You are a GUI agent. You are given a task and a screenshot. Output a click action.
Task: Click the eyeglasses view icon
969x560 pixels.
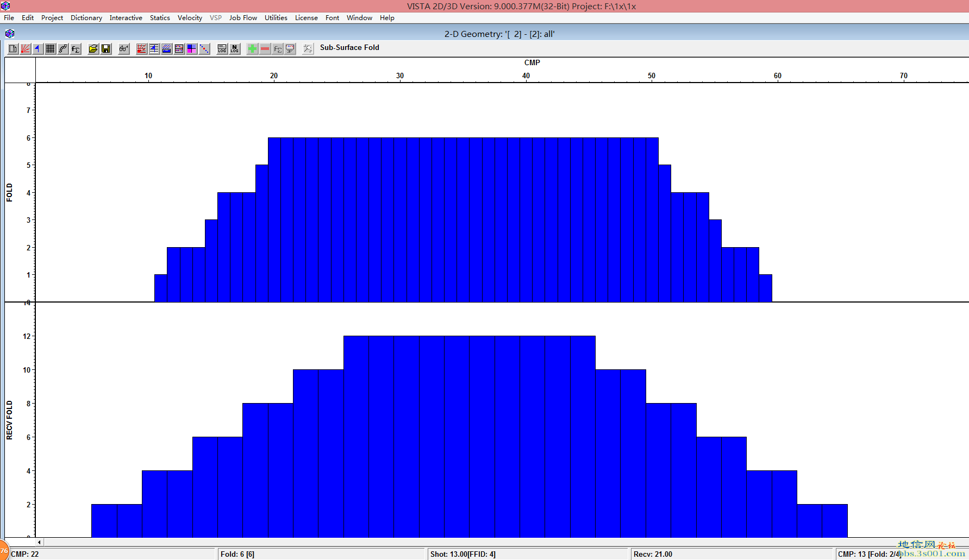124,49
